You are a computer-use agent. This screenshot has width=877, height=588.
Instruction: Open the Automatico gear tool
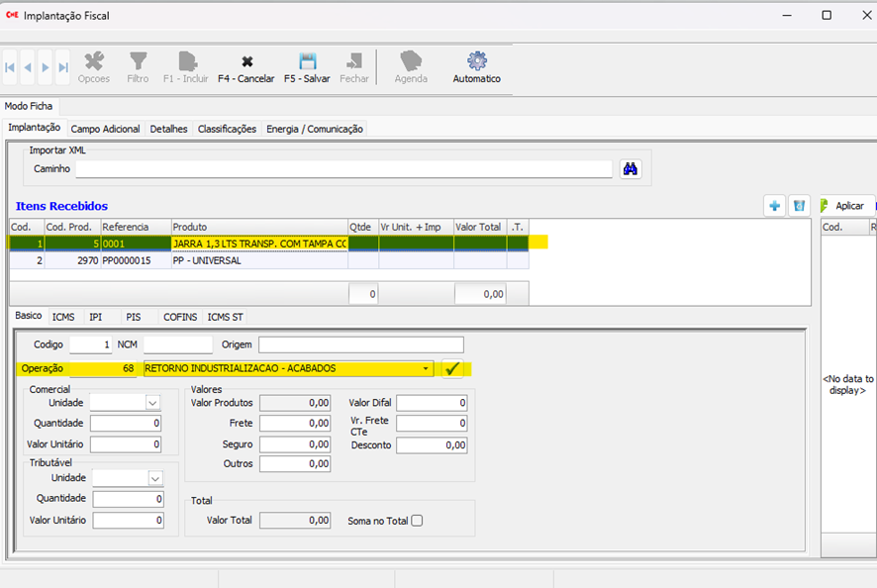[477, 61]
